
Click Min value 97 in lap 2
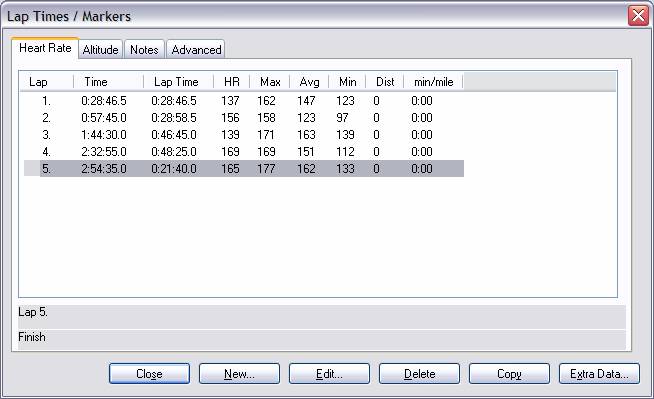[342, 118]
